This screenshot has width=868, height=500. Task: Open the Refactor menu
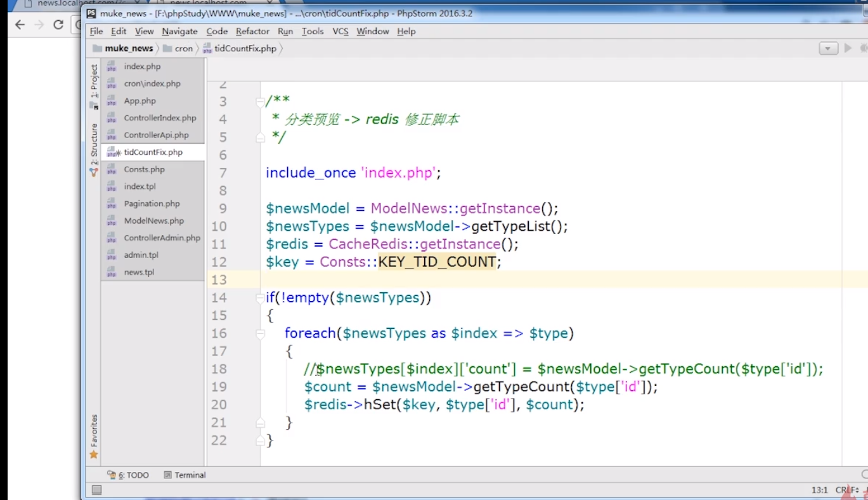click(252, 31)
